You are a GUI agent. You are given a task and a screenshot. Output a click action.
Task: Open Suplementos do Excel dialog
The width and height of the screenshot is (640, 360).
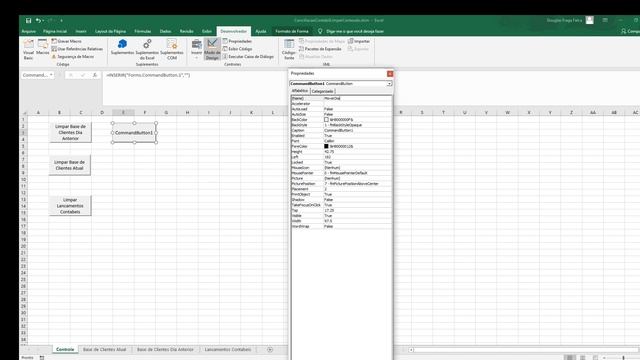click(x=147, y=49)
